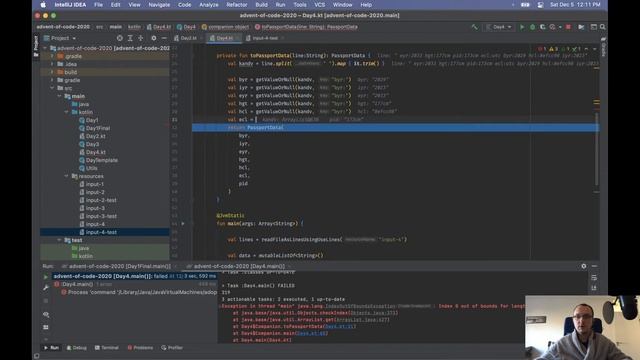640x360 pixels.
Task: Click Run with Coverage icon
Action: [x=542, y=27]
